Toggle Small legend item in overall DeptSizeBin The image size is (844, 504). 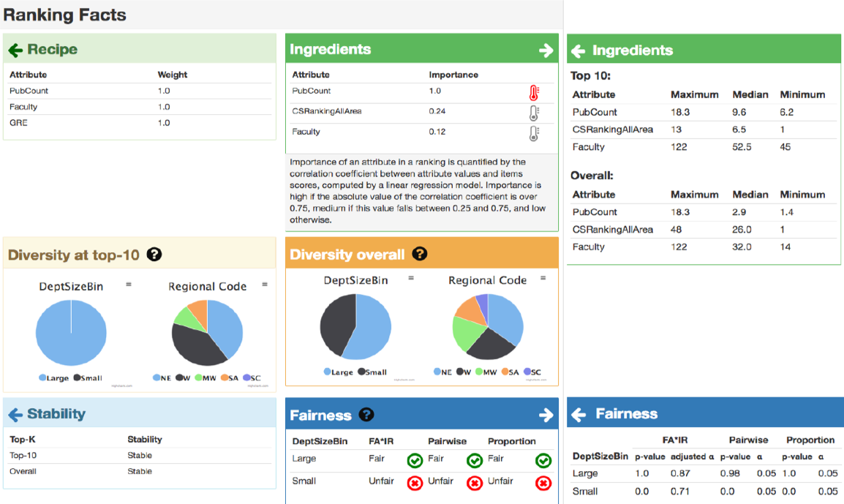click(372, 372)
